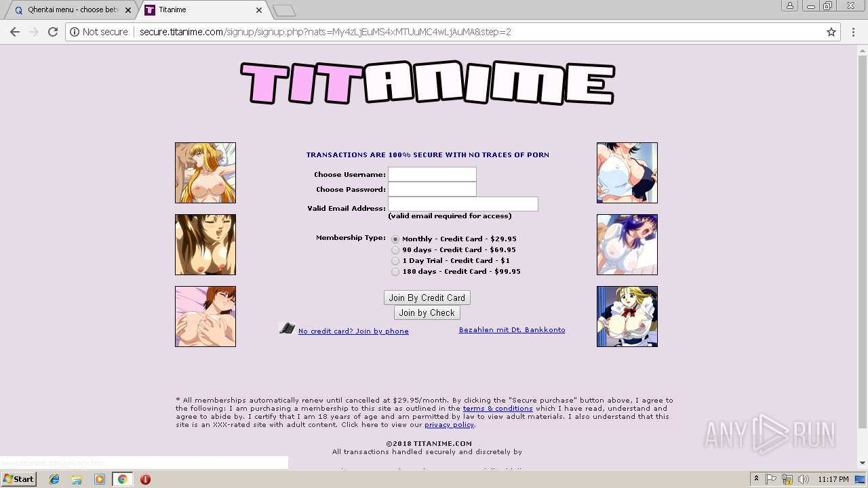The height and width of the screenshot is (488, 868).
Task: Open the Not secure site info icon
Action: [x=75, y=32]
